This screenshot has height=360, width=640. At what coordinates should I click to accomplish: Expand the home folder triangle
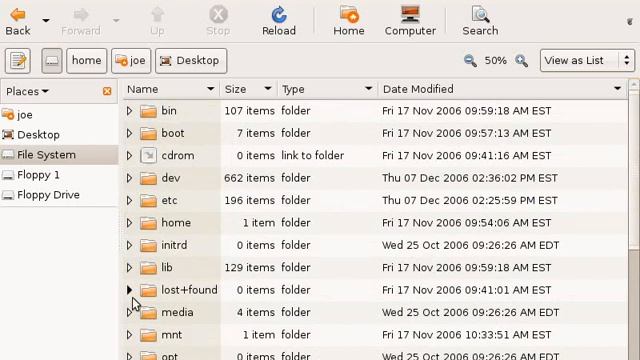coord(129,223)
